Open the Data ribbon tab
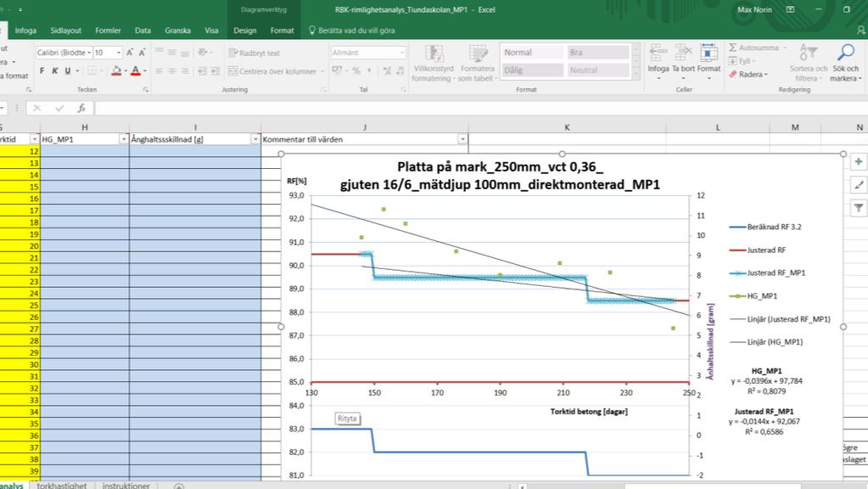868x489 pixels. click(x=143, y=31)
